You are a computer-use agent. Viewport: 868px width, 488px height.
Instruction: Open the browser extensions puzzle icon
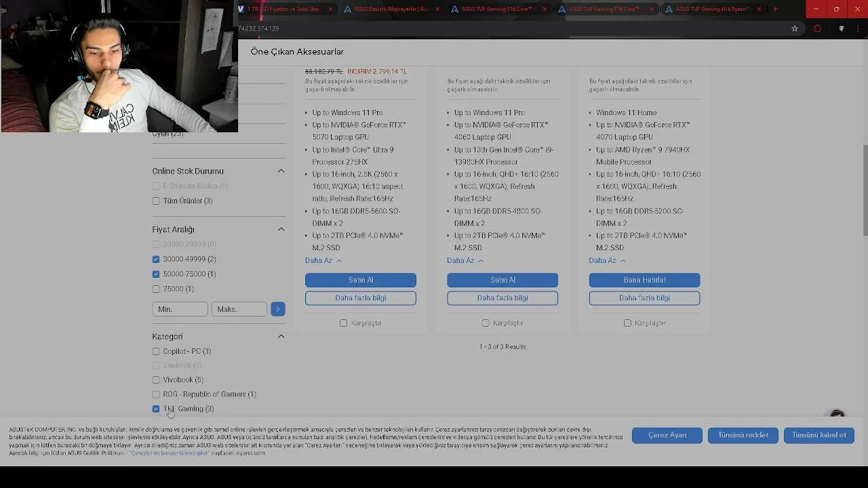[x=817, y=28]
